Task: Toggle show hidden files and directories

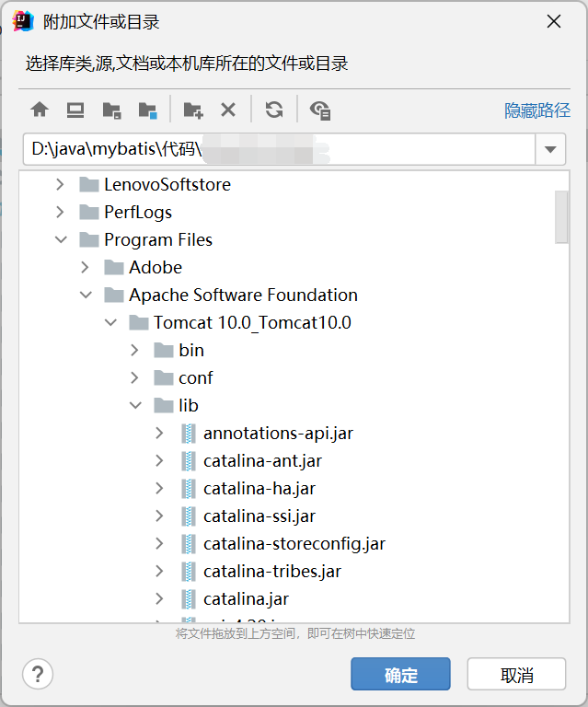Action: 319,110
